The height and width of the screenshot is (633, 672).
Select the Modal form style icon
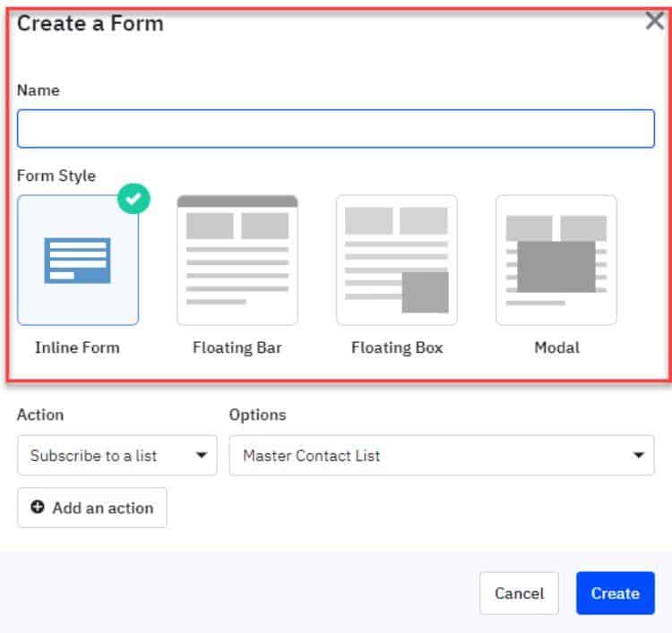[556, 260]
